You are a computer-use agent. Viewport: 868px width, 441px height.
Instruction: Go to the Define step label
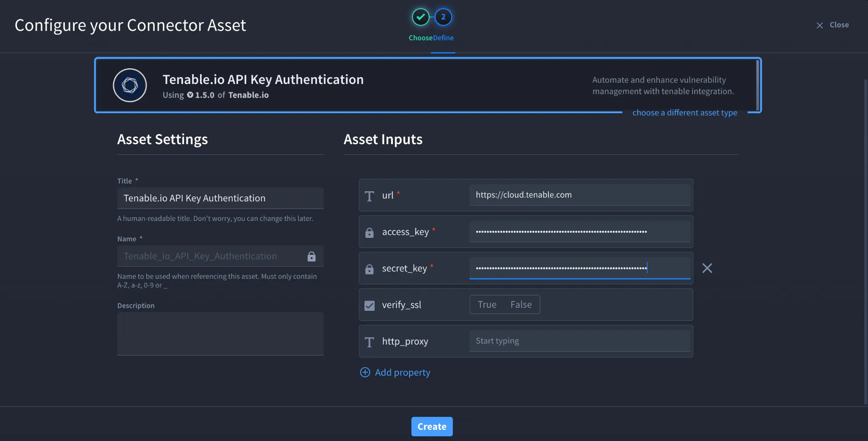(x=443, y=38)
